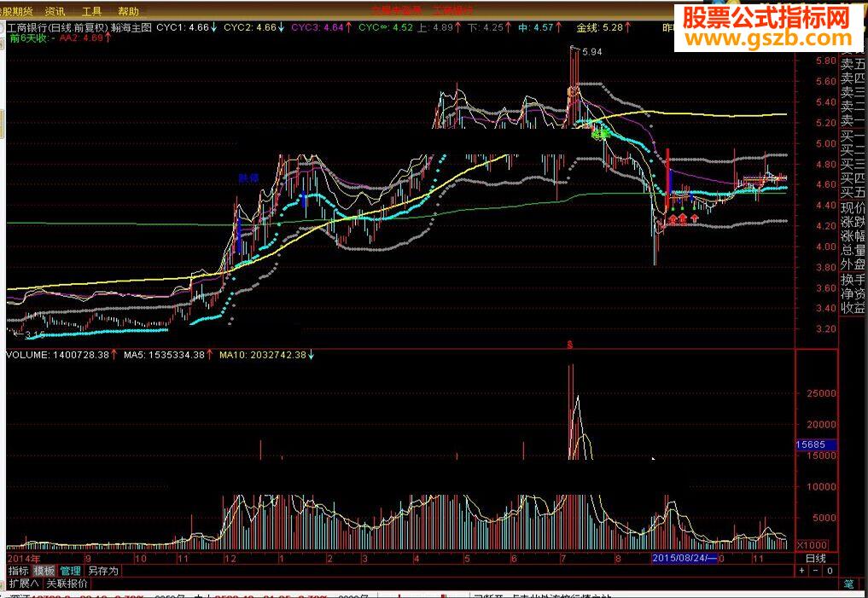Select the 模板 tab
The height and width of the screenshot is (598, 868).
tap(44, 571)
